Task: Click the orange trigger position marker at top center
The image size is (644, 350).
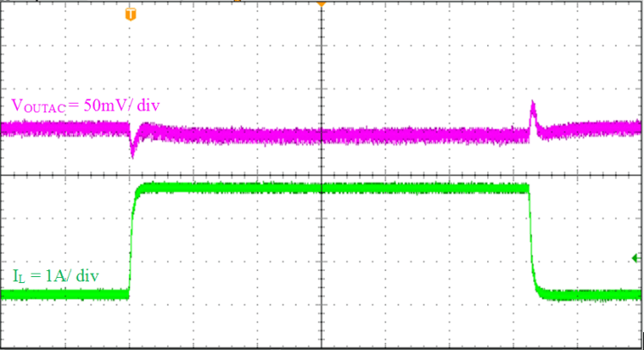Action: click(x=322, y=3)
